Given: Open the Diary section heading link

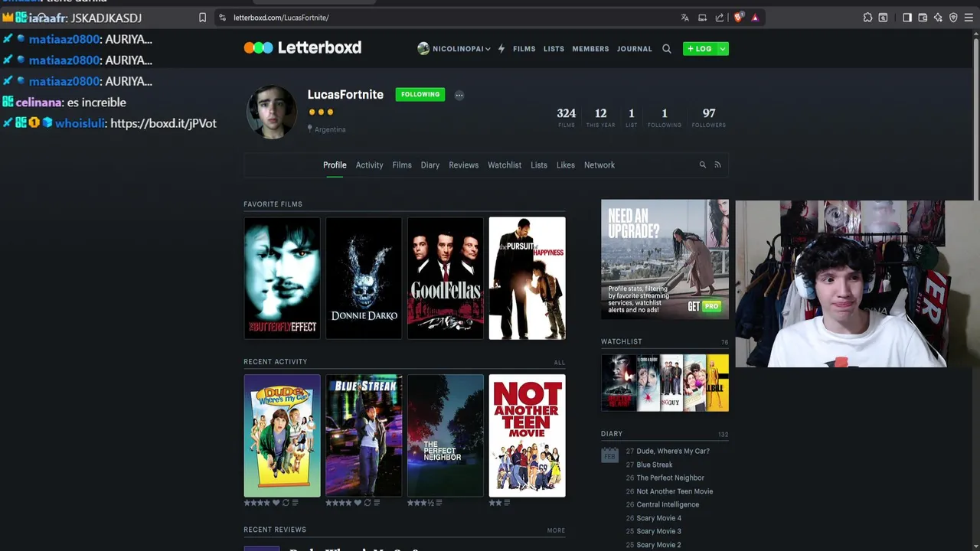Looking at the screenshot, I should 612,433.
